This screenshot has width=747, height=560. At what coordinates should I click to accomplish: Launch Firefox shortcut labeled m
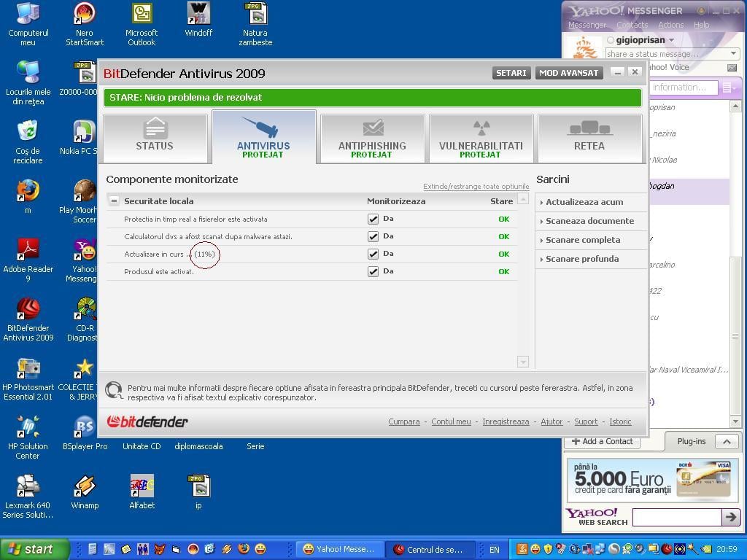tap(28, 196)
